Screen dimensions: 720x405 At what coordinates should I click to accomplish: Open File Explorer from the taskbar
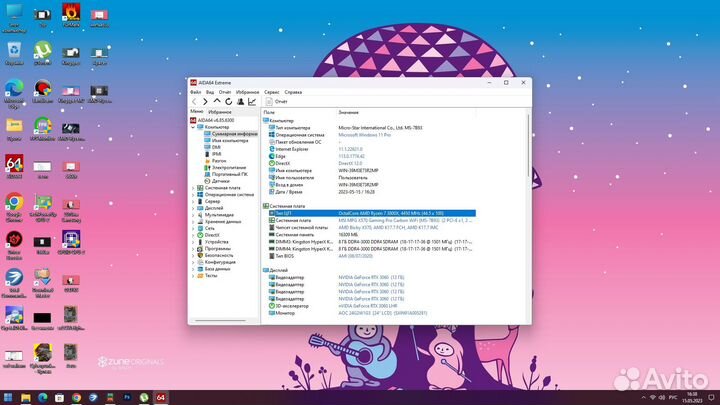point(26,397)
